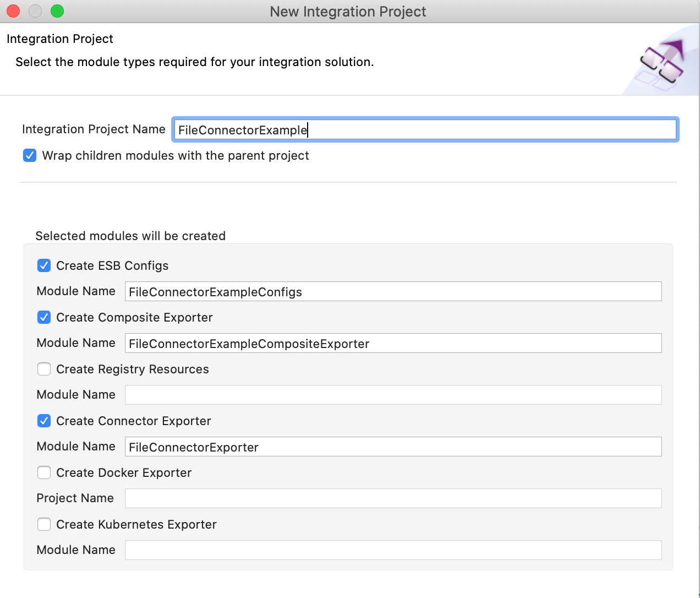
Task: Enable the Create Kubernetes Exporter checkbox
Action: pos(44,525)
